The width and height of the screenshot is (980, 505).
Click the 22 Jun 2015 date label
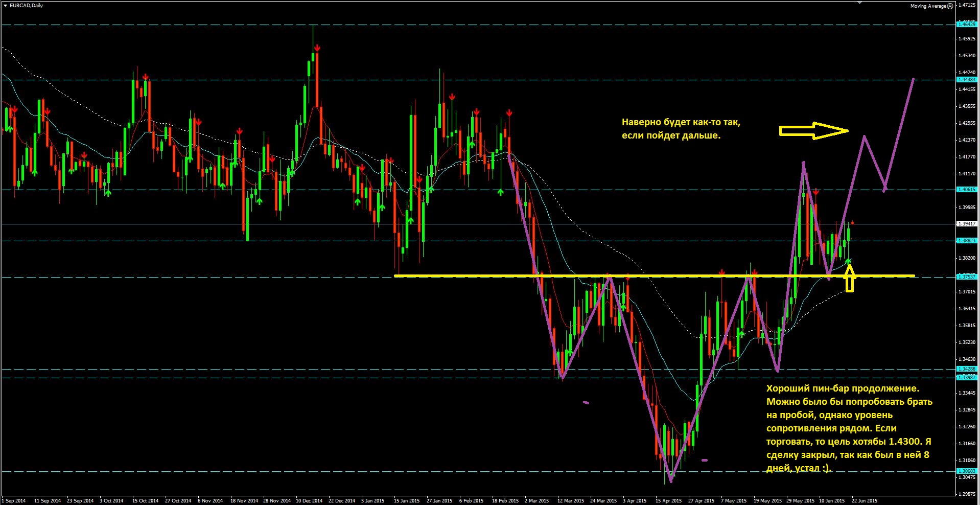865,500
